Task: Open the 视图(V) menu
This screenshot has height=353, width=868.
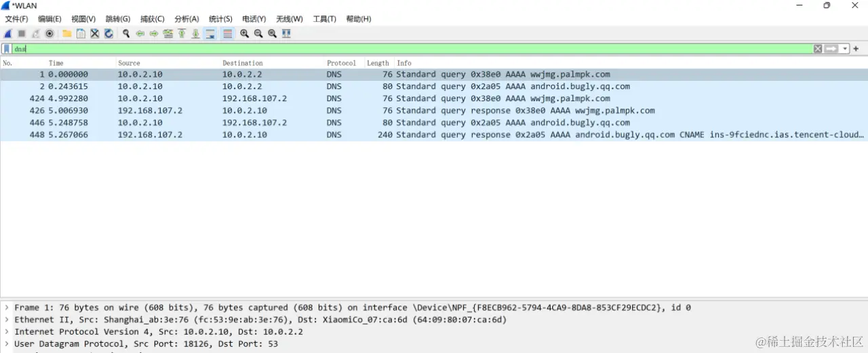Action: (x=83, y=19)
